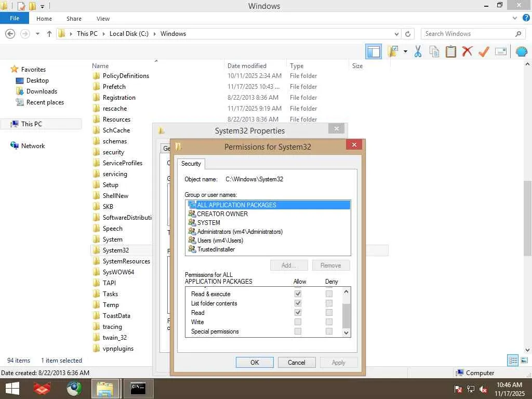The height and width of the screenshot is (399, 532).
Task: Click the blue shell icon in toolbar
Action: pyautogui.click(x=522, y=51)
